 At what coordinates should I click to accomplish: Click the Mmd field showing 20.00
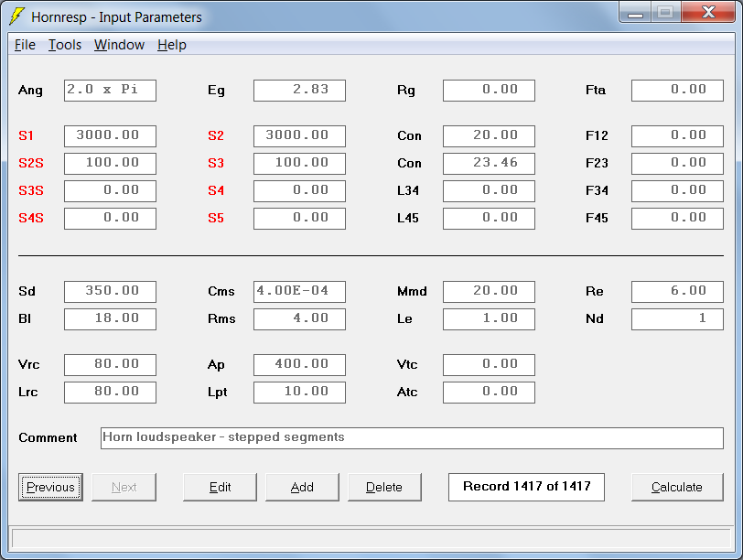pos(489,291)
